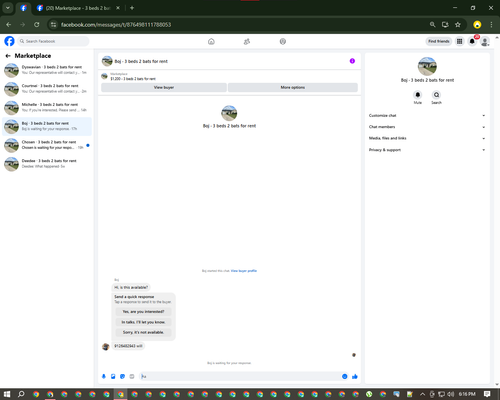Record a voice clip with microphone icon
The image size is (500, 400).
pos(104,376)
